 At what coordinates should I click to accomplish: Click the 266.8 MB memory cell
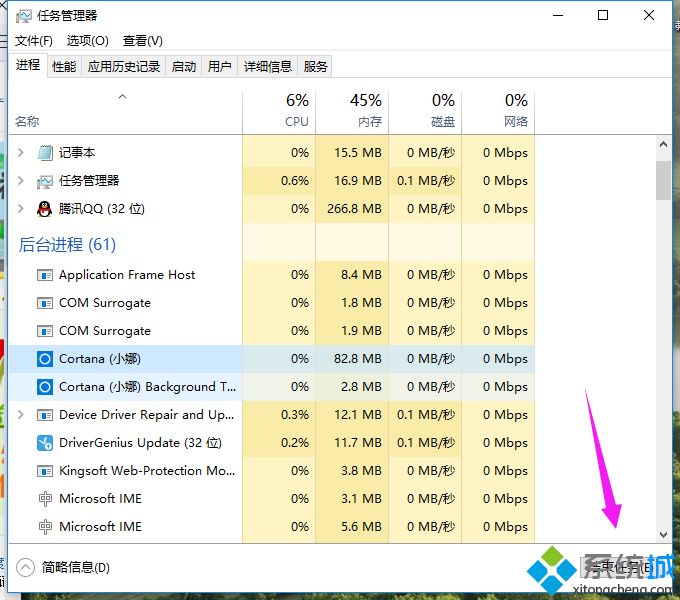[x=354, y=209]
